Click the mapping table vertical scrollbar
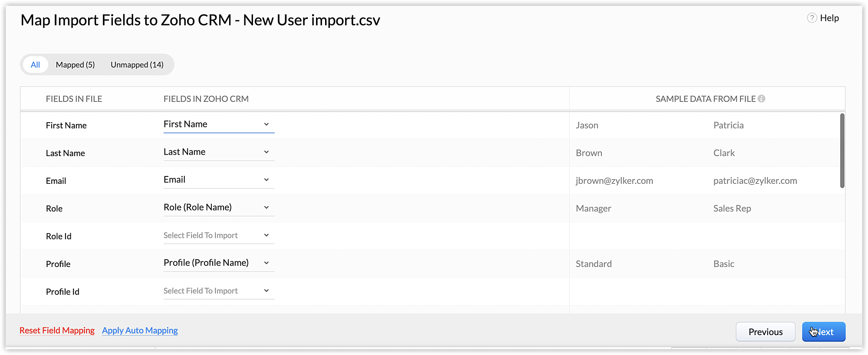 (842, 151)
